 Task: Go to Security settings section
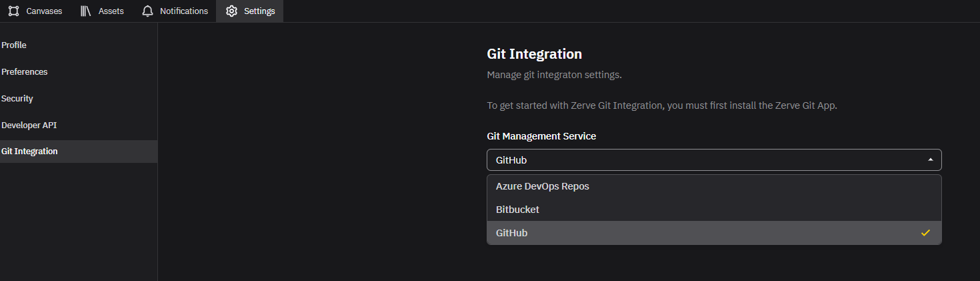pos(17,98)
